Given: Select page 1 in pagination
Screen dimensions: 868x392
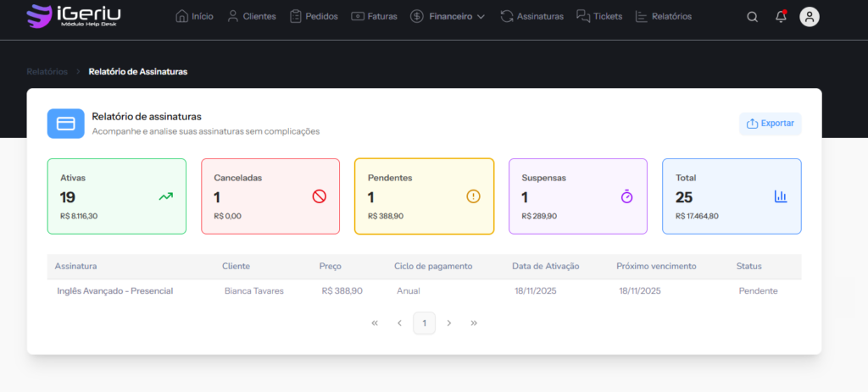Looking at the screenshot, I should tap(424, 323).
